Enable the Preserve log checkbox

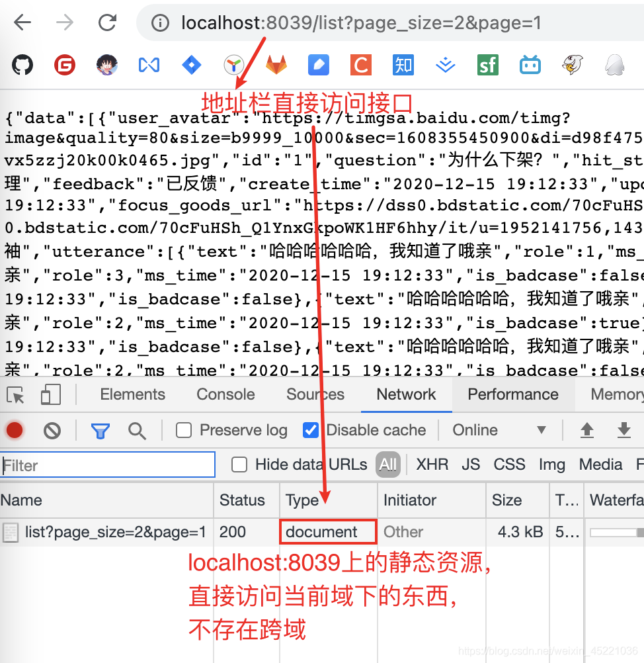click(184, 431)
